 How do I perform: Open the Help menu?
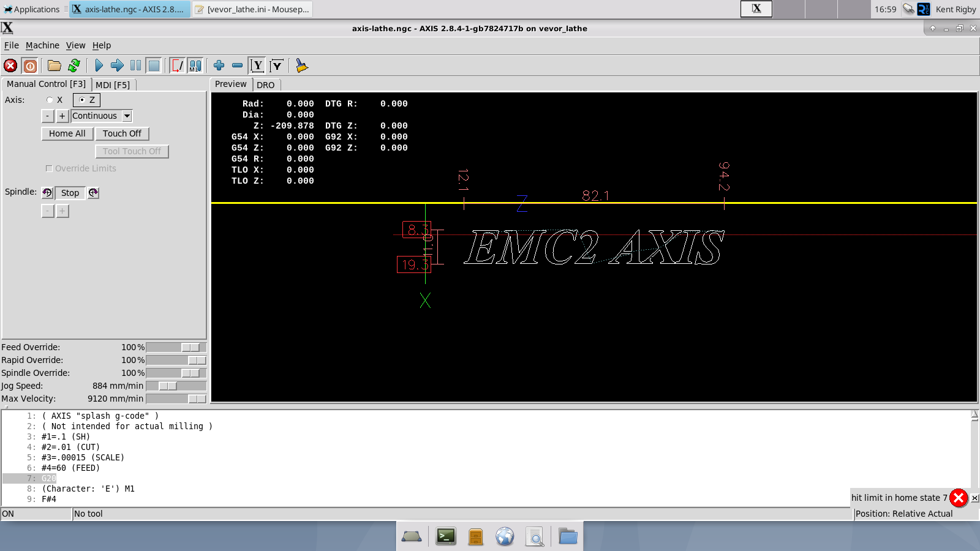(x=102, y=45)
